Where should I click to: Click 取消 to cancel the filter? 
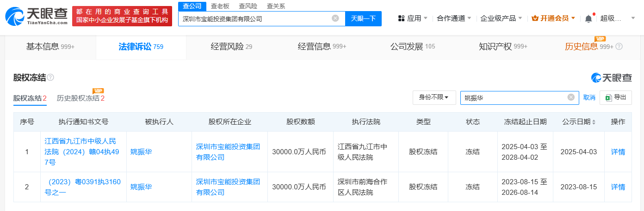(x=589, y=97)
